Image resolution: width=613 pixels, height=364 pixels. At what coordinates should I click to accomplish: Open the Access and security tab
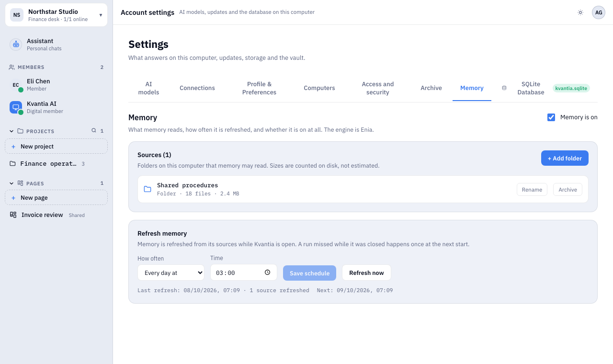pyautogui.click(x=378, y=88)
